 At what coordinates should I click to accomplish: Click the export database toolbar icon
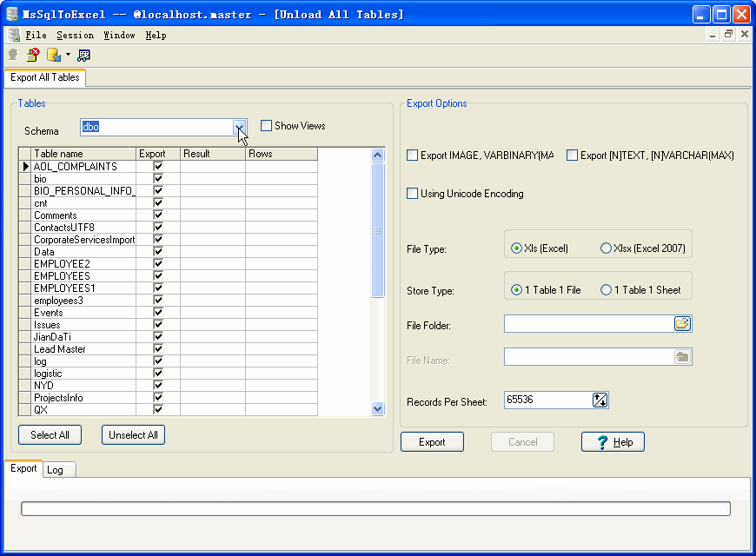[x=54, y=55]
